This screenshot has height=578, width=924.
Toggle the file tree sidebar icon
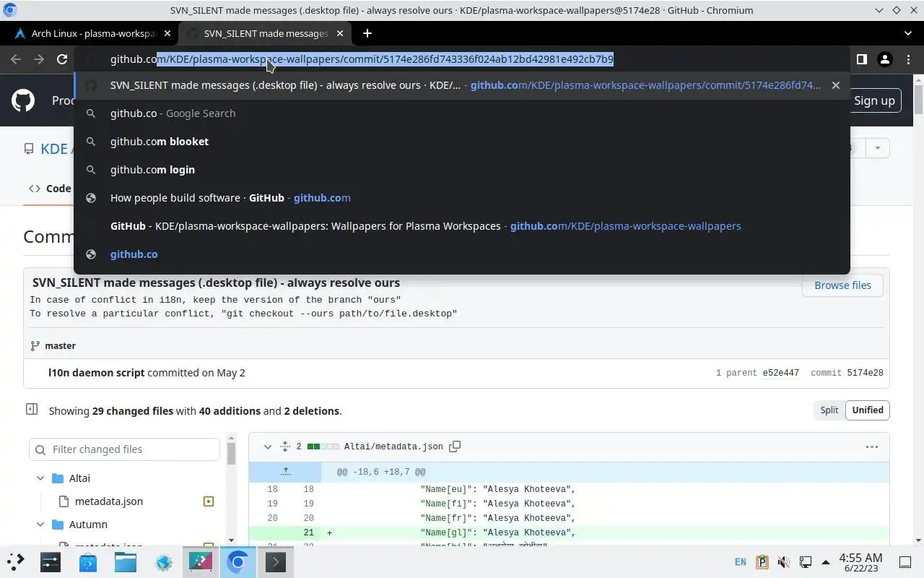[32, 409]
